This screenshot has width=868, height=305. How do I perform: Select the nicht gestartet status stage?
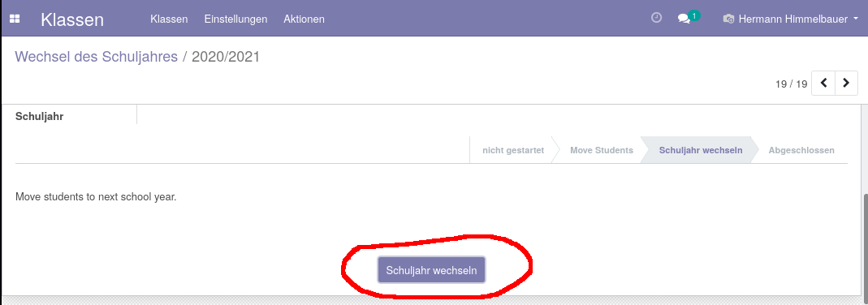513,150
